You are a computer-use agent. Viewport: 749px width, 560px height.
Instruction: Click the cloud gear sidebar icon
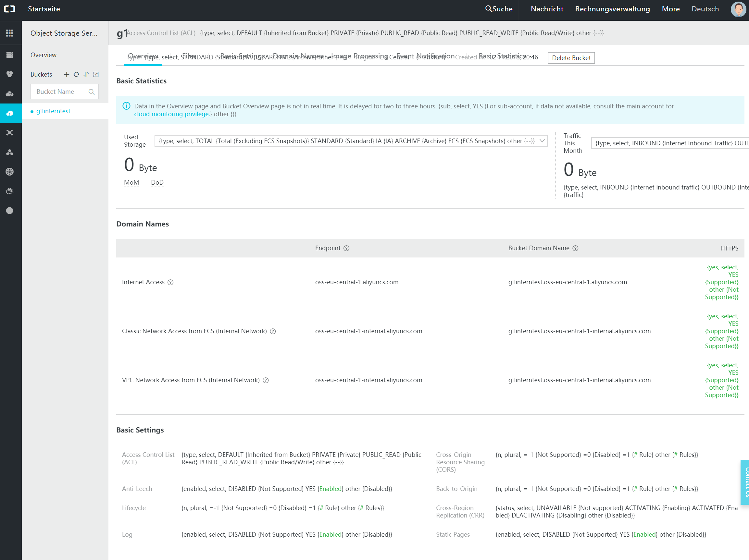pyautogui.click(x=9, y=191)
